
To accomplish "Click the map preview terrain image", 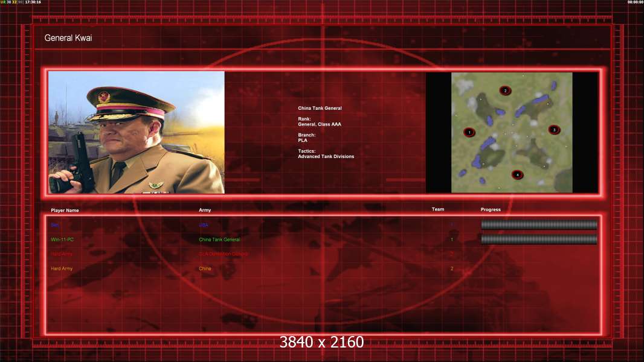I will [512, 132].
